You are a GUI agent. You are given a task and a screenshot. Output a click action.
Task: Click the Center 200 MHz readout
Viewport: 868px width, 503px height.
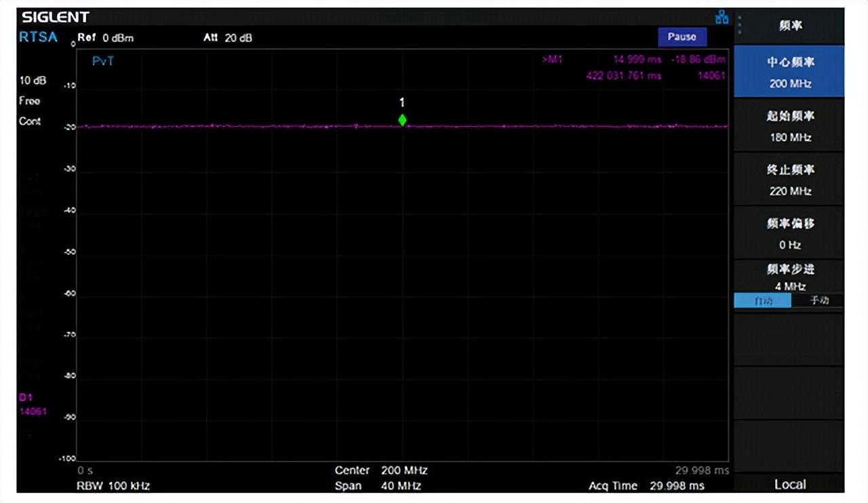(x=381, y=470)
